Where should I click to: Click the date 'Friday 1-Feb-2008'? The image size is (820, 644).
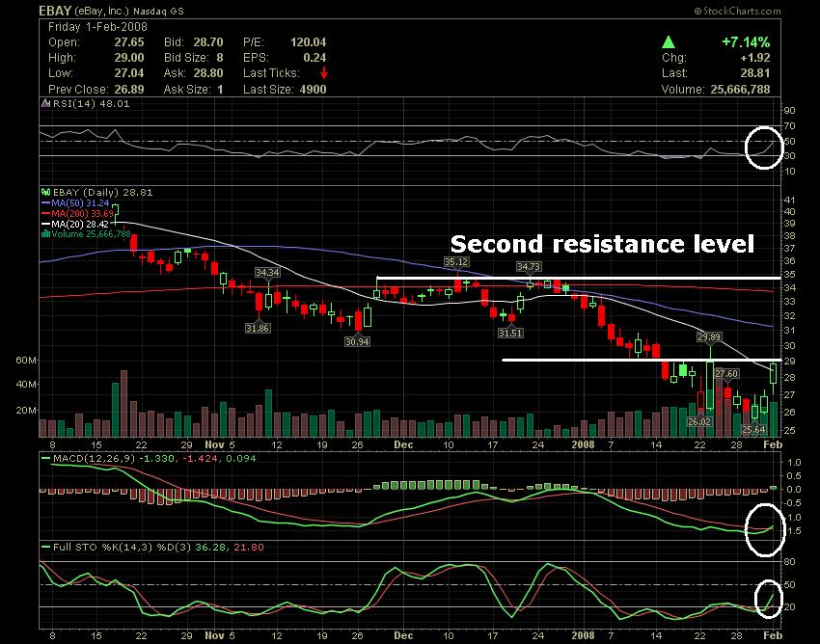click(x=97, y=27)
